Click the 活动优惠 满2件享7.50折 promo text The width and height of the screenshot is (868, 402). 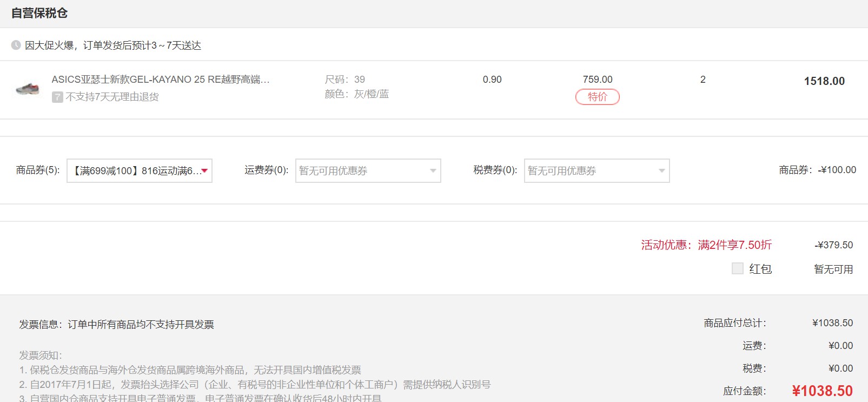(x=706, y=245)
